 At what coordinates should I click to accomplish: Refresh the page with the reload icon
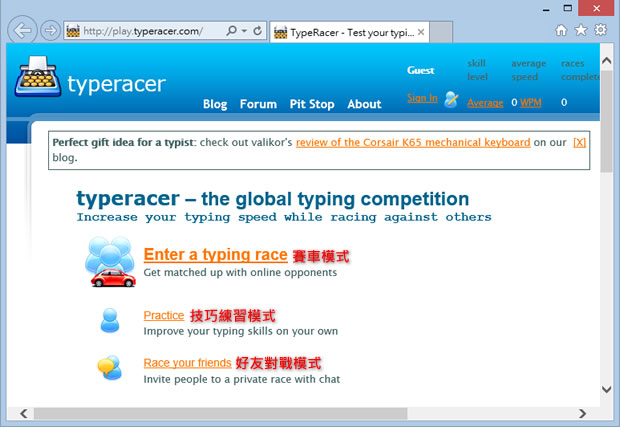point(257,30)
